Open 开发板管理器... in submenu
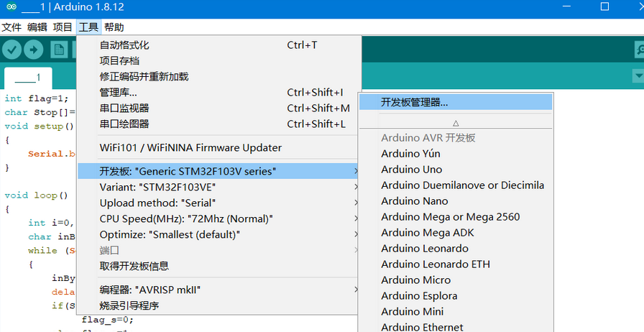 click(456, 102)
